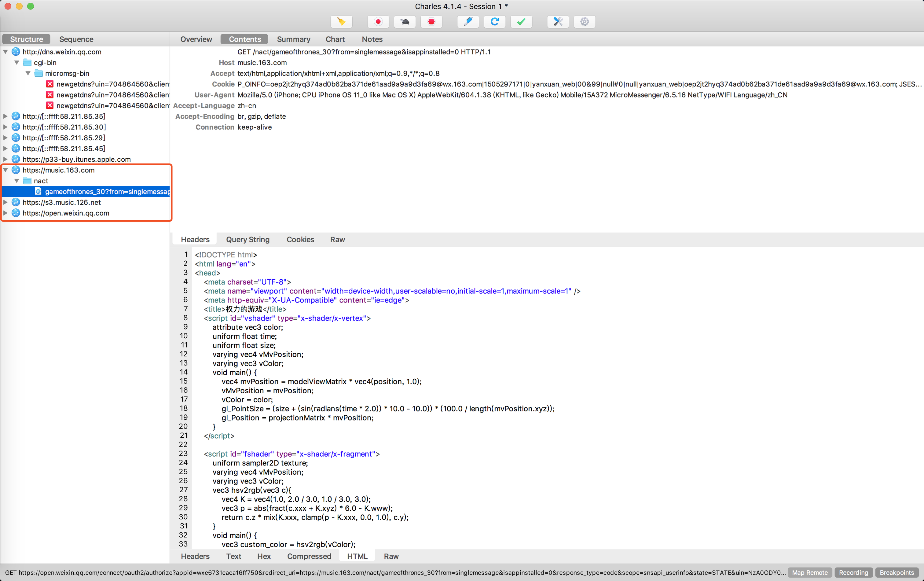The height and width of the screenshot is (581, 924).
Task: Toggle throttling with the turtle icon
Action: (x=405, y=22)
